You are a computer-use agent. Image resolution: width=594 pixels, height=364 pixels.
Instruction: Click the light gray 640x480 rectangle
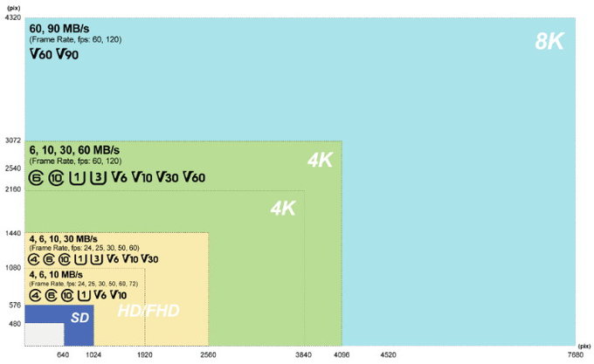(45, 334)
